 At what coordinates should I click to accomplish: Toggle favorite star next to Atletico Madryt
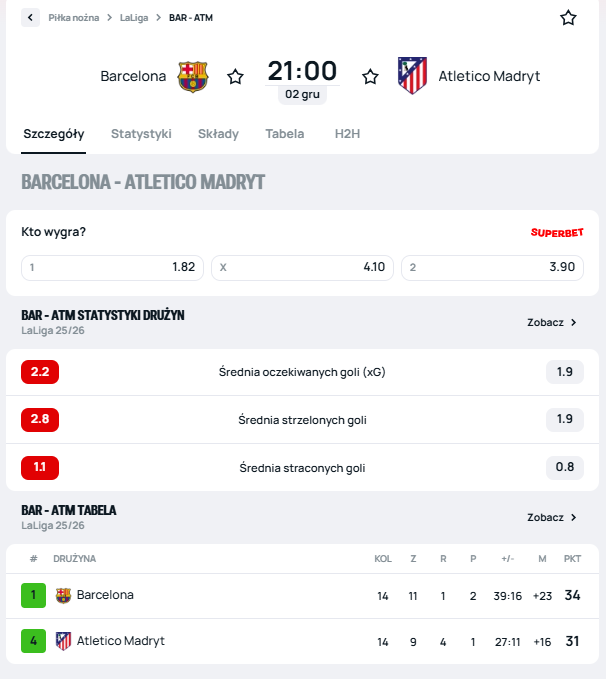click(x=370, y=77)
